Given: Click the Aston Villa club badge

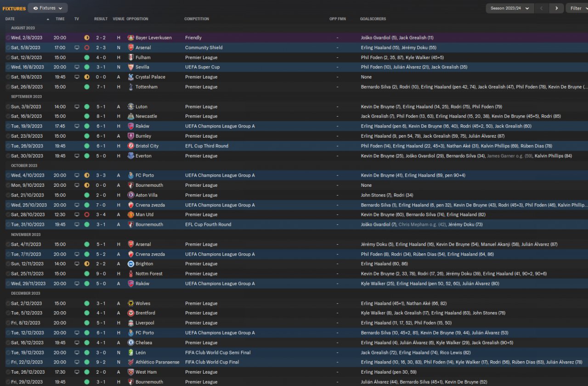Looking at the screenshot, I should coord(131,195).
